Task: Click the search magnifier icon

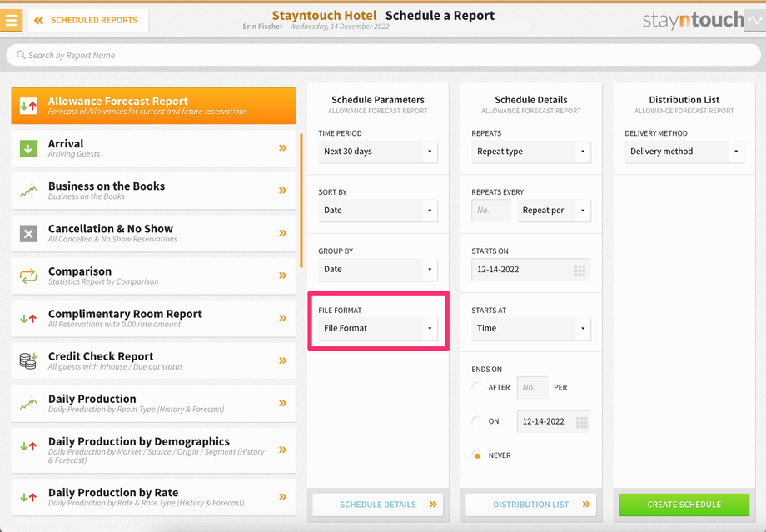Action: click(21, 55)
